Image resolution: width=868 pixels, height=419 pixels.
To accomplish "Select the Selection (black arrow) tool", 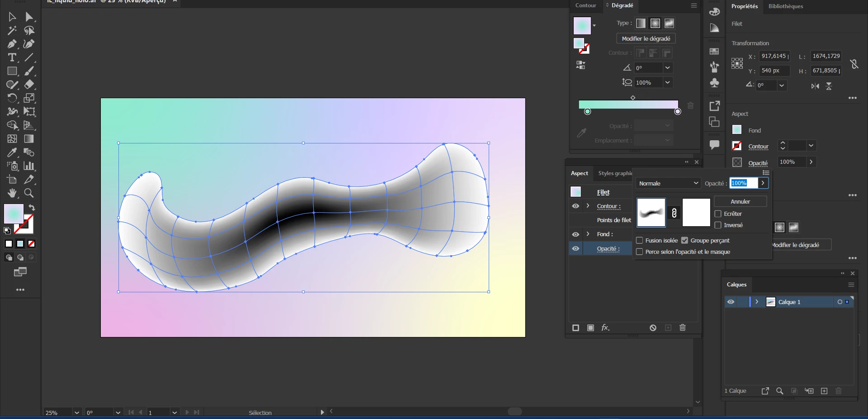I will (x=12, y=17).
